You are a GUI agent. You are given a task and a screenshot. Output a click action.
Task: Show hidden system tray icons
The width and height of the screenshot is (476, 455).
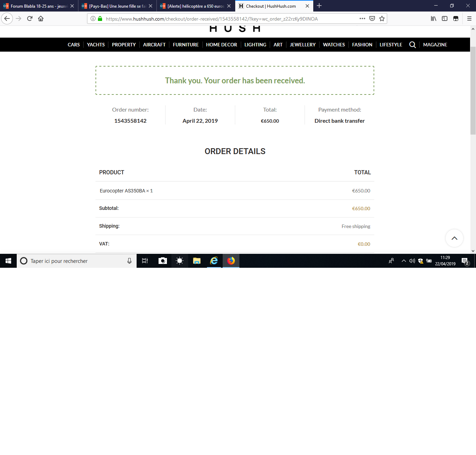(x=404, y=261)
